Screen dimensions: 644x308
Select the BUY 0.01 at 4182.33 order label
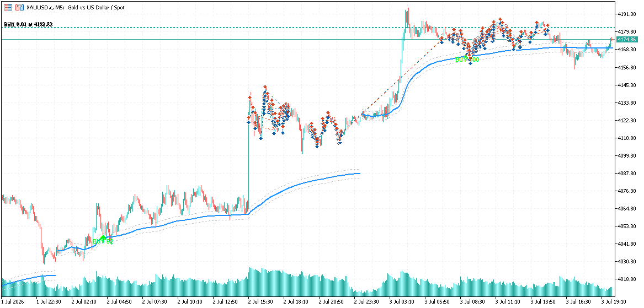click(x=28, y=24)
